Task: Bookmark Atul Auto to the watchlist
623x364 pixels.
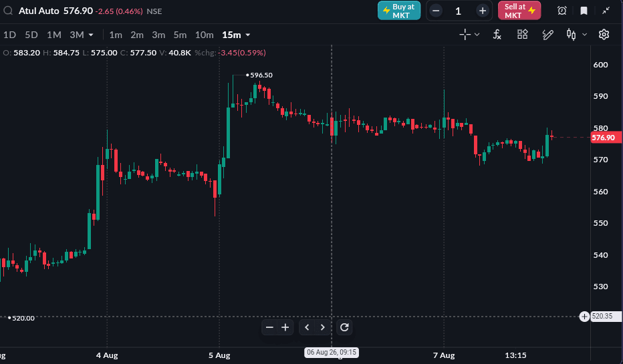Action: (x=584, y=11)
